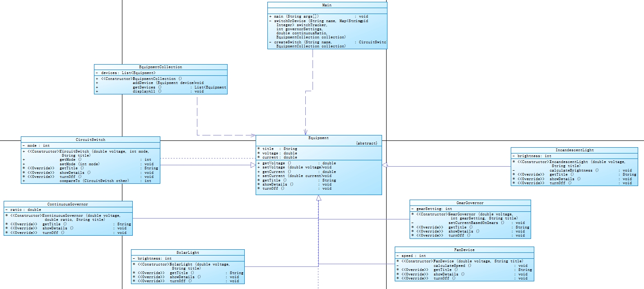The width and height of the screenshot is (644, 289).
Task: Click turnOff () in CircuitSwitch
Action: pyautogui.click(x=88, y=177)
